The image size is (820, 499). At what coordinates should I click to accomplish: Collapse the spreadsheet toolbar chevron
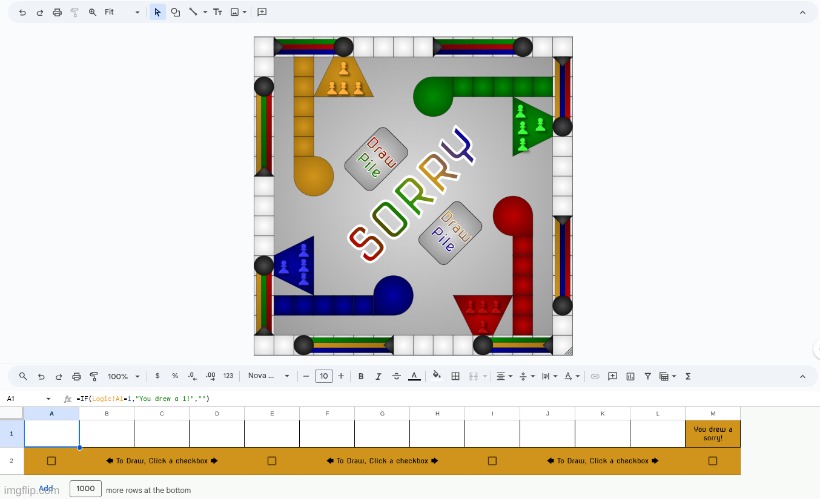(803, 377)
